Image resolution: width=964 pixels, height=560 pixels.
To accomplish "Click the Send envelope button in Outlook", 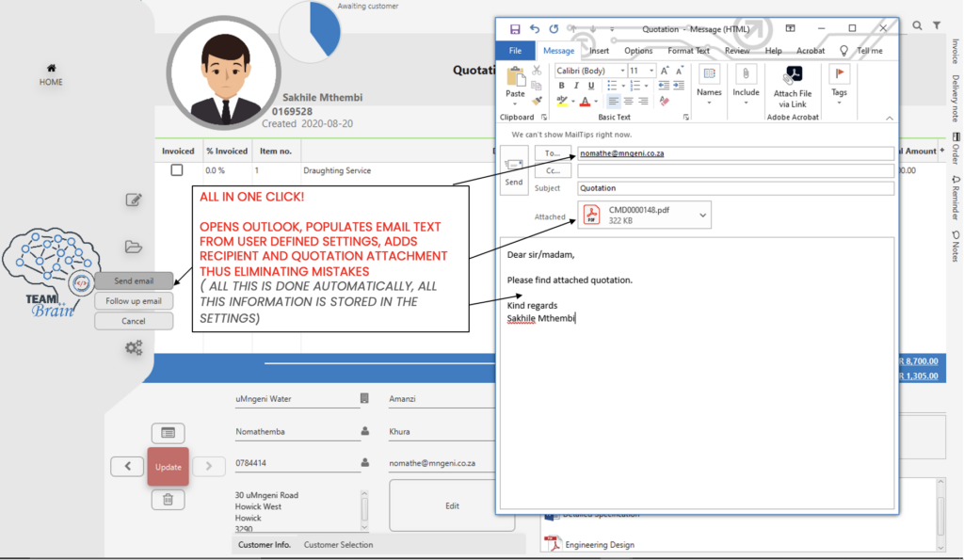I will coord(514,170).
